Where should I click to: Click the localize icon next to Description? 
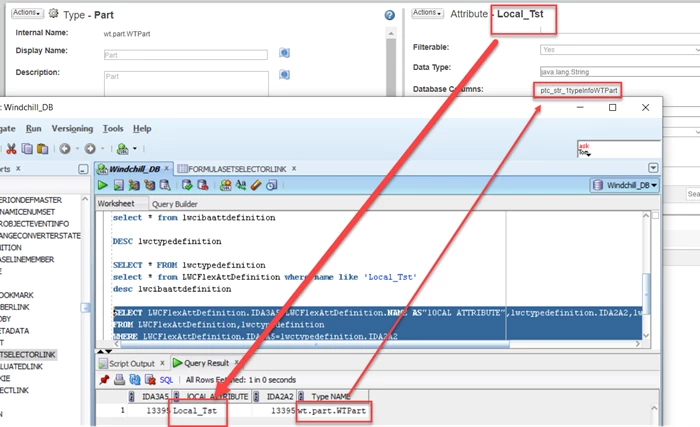[284, 75]
